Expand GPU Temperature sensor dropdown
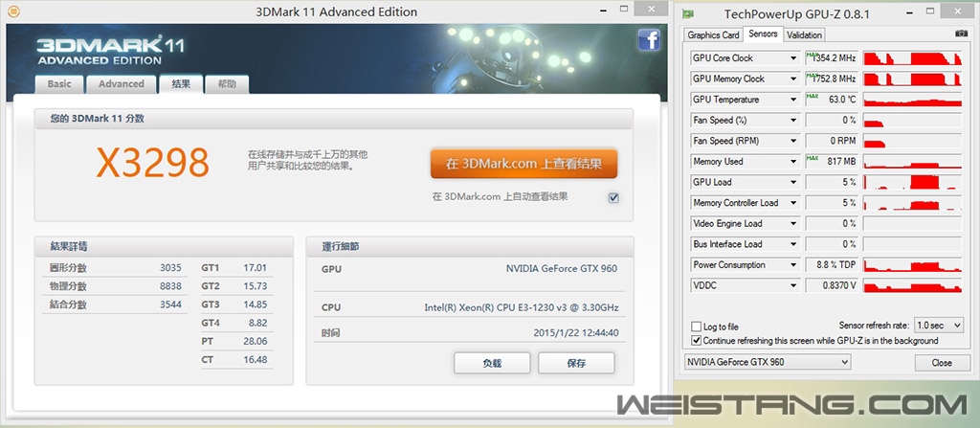Screen dimensions: 980x428 793,100
